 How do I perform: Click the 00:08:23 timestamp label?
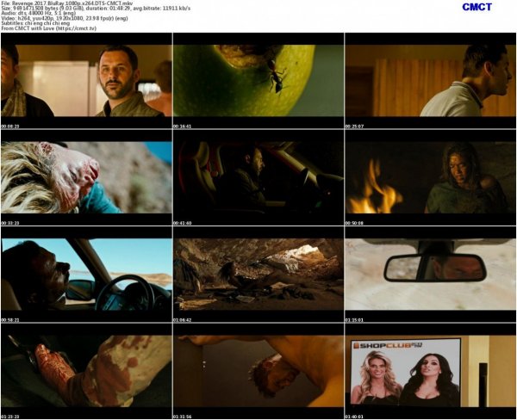[x=10, y=127]
